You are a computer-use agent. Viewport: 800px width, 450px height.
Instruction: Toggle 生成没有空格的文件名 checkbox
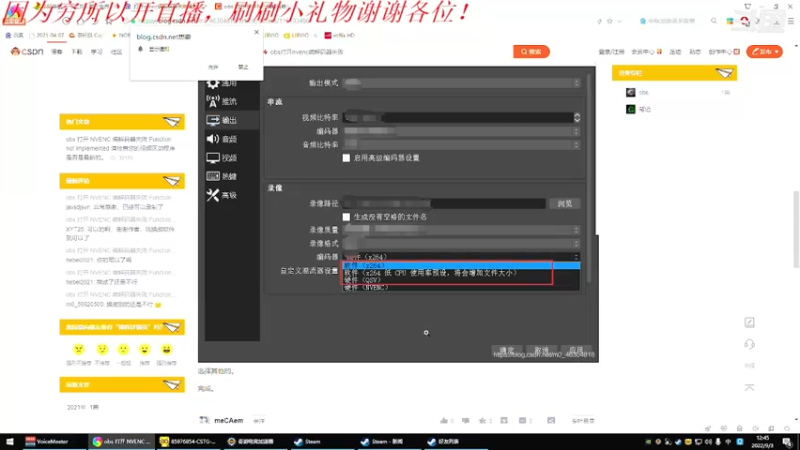click(346, 217)
